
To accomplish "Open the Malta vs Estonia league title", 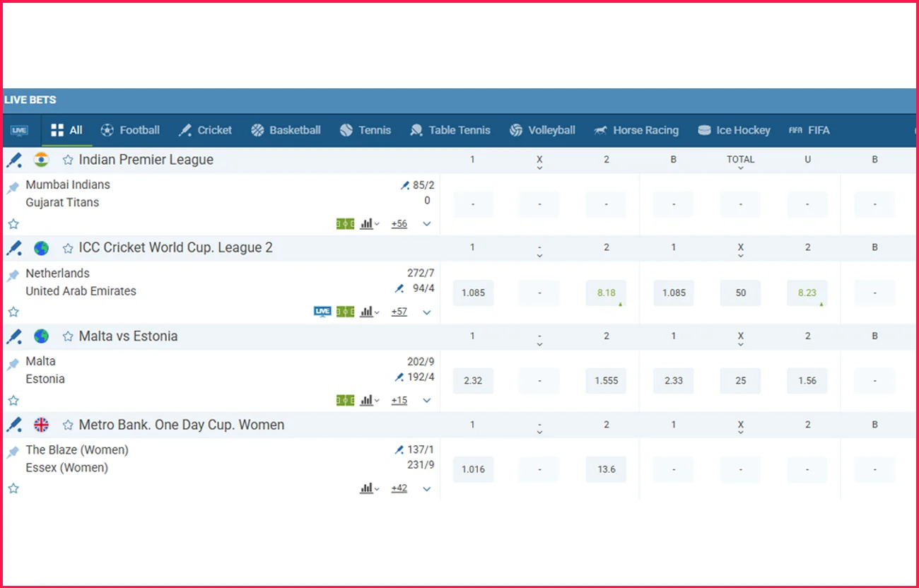I will coord(128,336).
